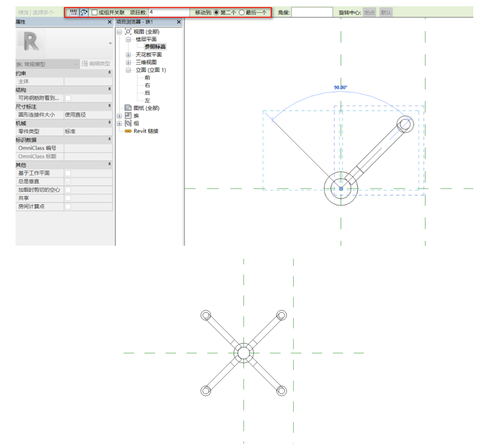Viewport: 495px width, 448px height.
Task: Select the radial array icon
Action: (84, 12)
